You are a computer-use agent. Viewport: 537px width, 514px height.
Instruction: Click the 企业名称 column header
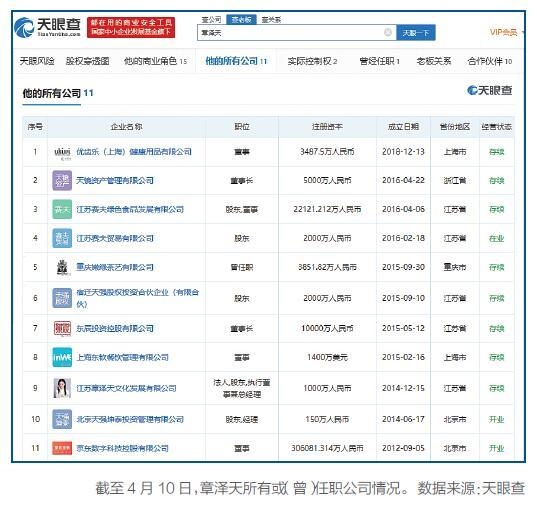(126, 127)
